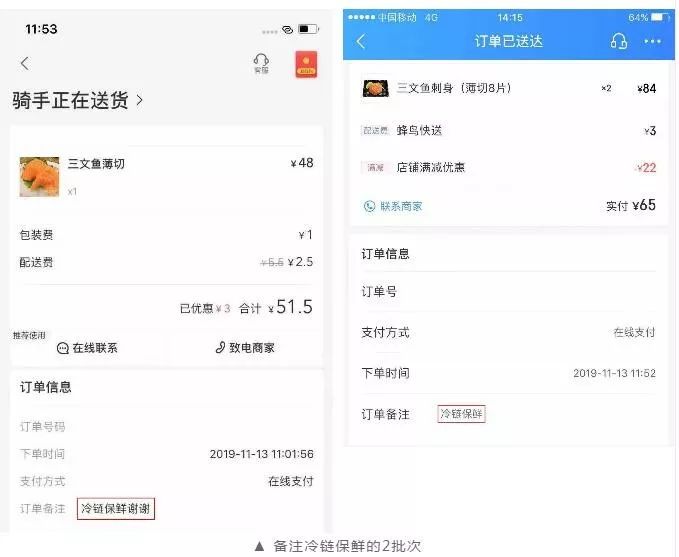Go back from 订单已送达 screen

tap(361, 42)
